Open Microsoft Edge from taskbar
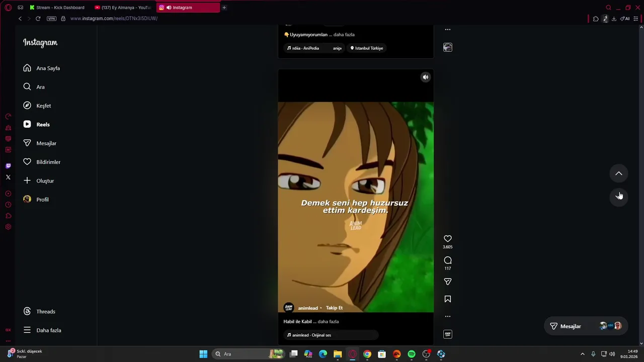Image resolution: width=644 pixels, height=362 pixels. [x=323, y=354]
